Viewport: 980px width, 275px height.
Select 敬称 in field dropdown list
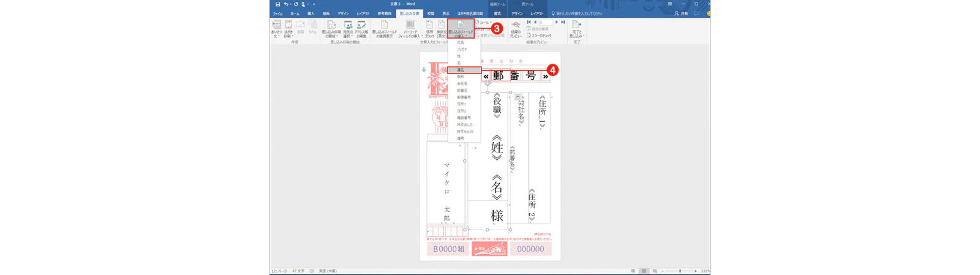point(464,77)
